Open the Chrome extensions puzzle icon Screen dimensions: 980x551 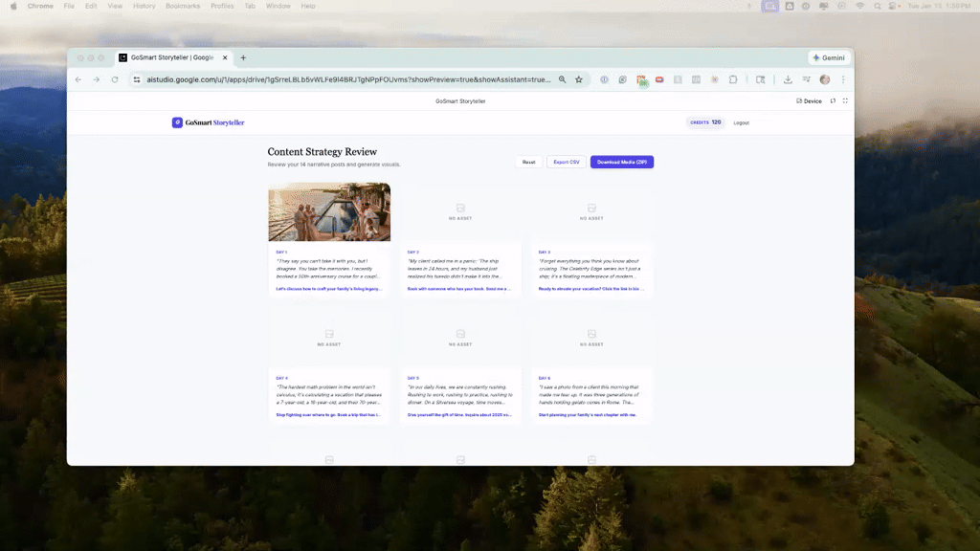click(x=733, y=80)
